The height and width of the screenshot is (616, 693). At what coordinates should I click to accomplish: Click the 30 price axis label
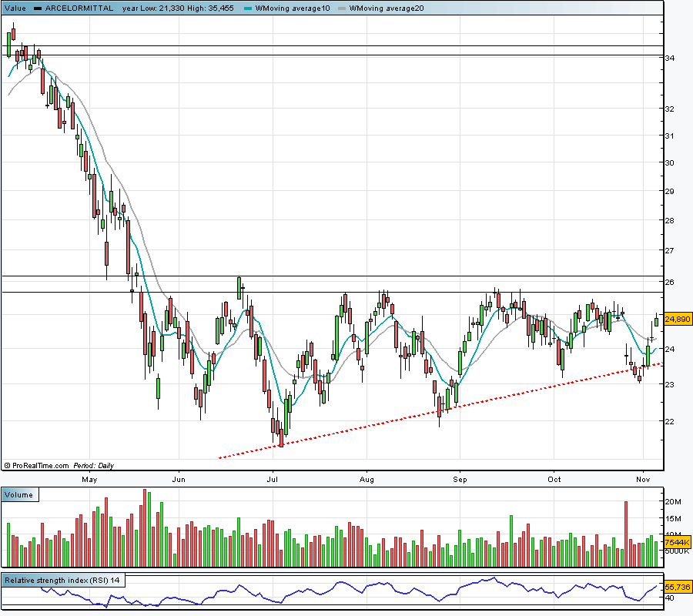coord(670,162)
